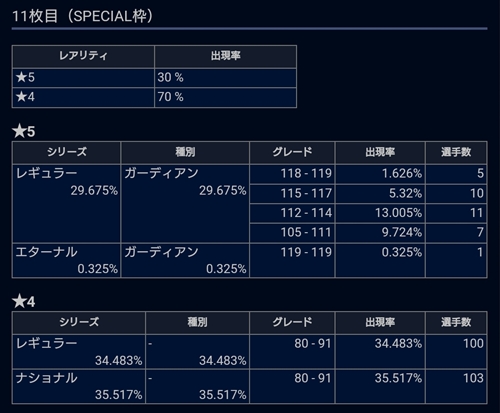This screenshot has width=500, height=413.
Task: Click the 出現率 header in rarity table
Action: click(225, 56)
